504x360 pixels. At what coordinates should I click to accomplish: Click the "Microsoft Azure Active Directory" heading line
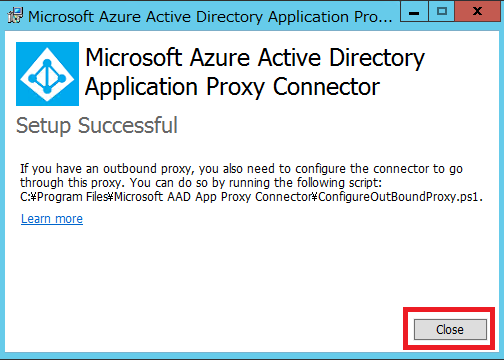(x=255, y=58)
